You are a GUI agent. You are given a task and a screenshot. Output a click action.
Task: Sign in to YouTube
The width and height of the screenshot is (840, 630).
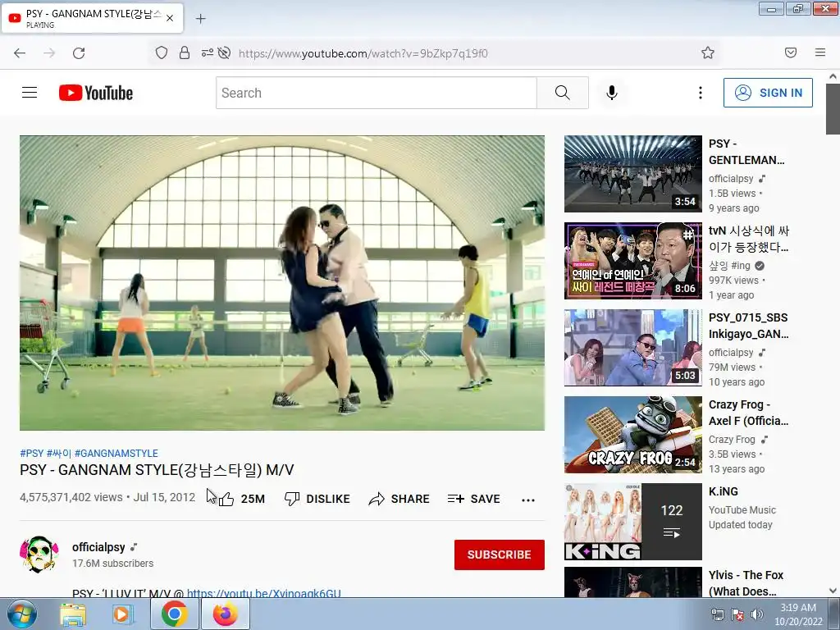(768, 93)
